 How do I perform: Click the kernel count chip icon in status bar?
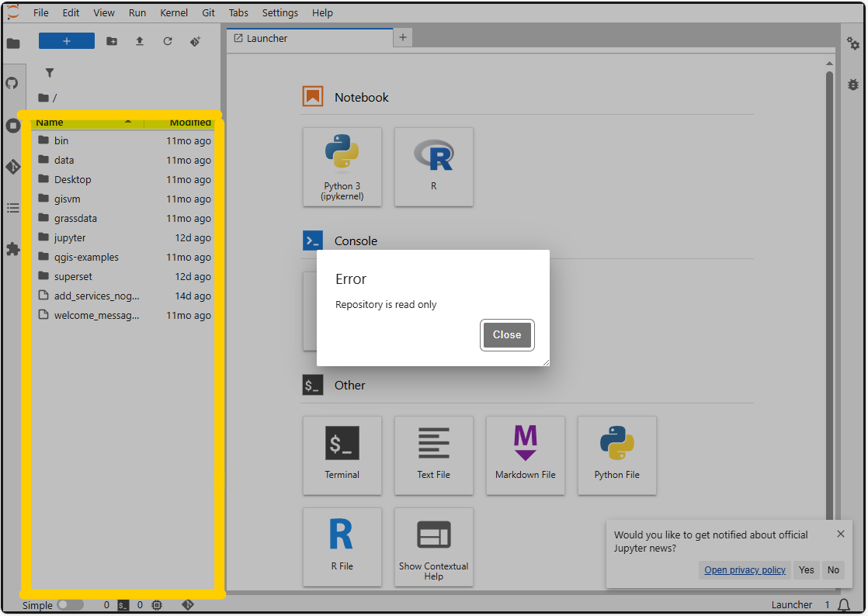(157, 605)
